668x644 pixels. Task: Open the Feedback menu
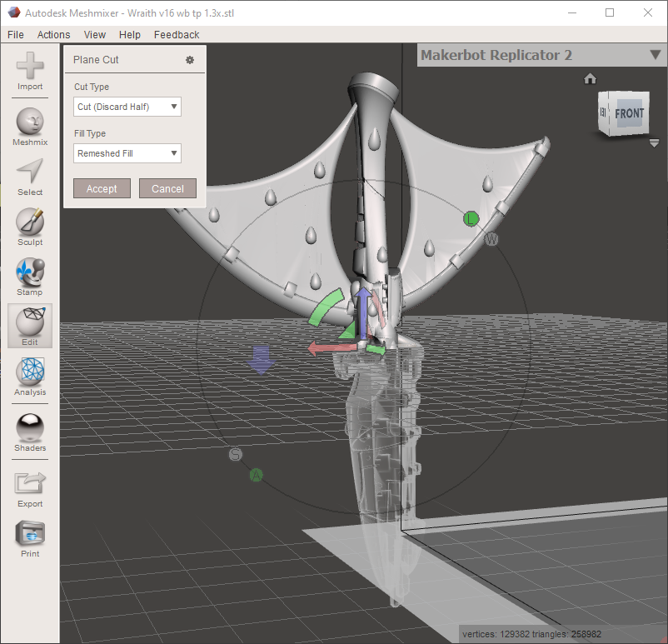[x=177, y=34]
